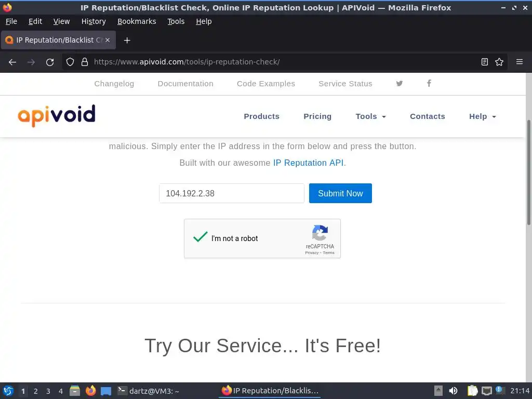532x399 pixels.
Task: Launch Firefox from the taskbar launcher icon
Action: tap(90, 391)
